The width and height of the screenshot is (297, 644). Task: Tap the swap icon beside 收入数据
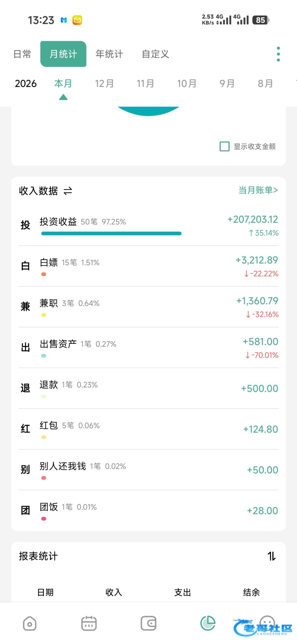coord(68,191)
